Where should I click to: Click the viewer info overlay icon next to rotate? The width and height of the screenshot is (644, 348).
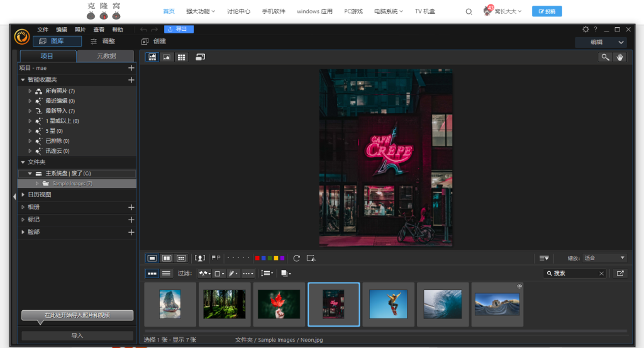pyautogui.click(x=311, y=258)
